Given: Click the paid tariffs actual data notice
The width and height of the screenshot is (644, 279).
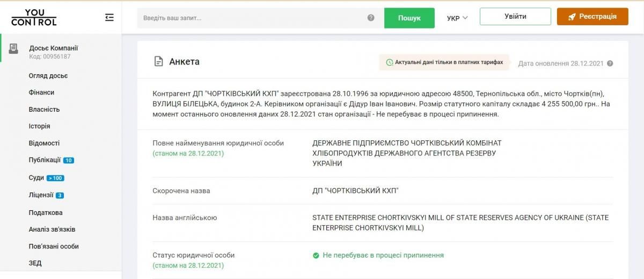Looking at the screenshot, I should (444, 62).
